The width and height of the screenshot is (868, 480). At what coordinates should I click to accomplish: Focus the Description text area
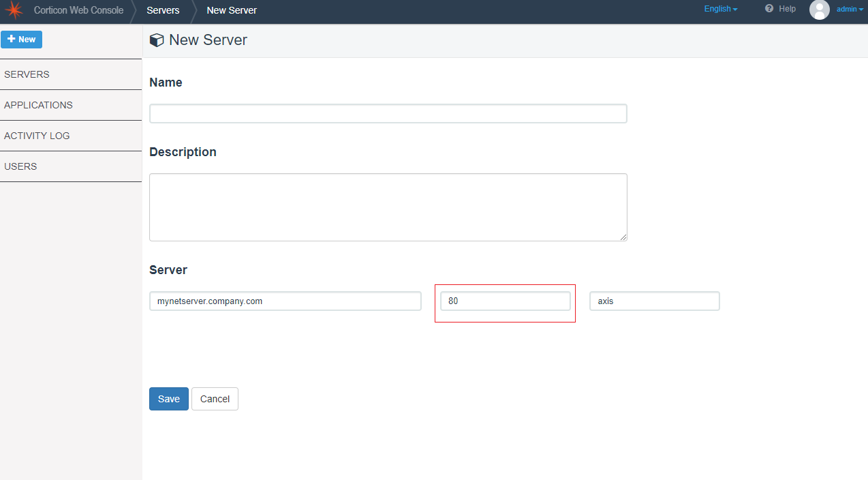388,207
